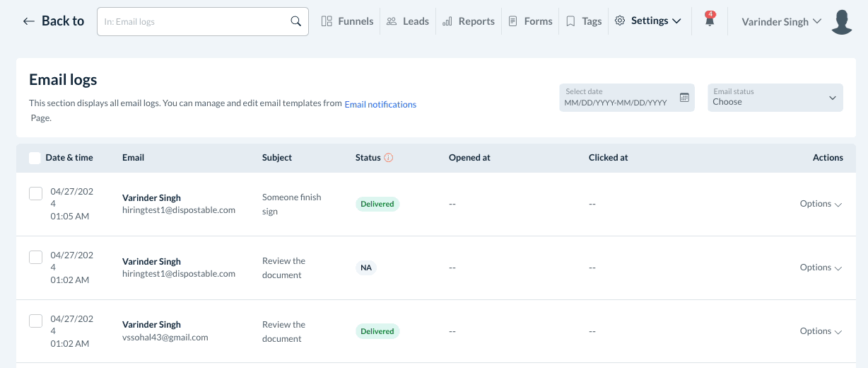Select the vssohal43@gmail.com row checkbox
The image size is (868, 368).
[35, 321]
